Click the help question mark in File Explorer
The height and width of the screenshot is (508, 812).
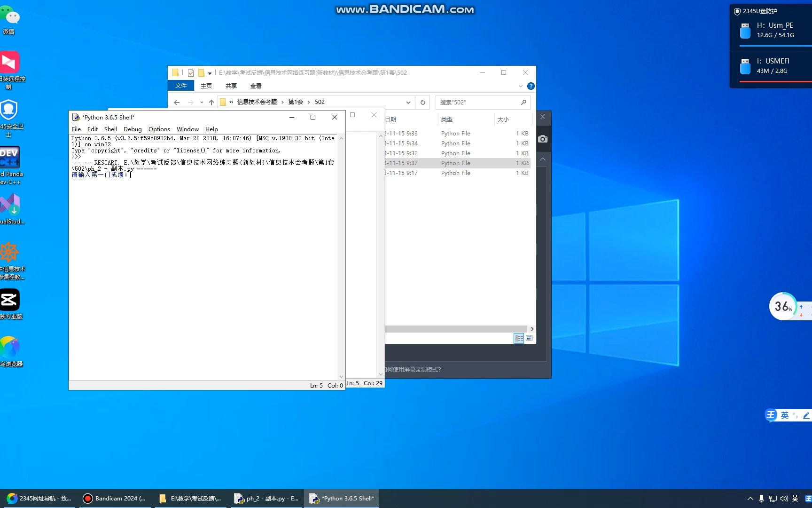tap(531, 86)
